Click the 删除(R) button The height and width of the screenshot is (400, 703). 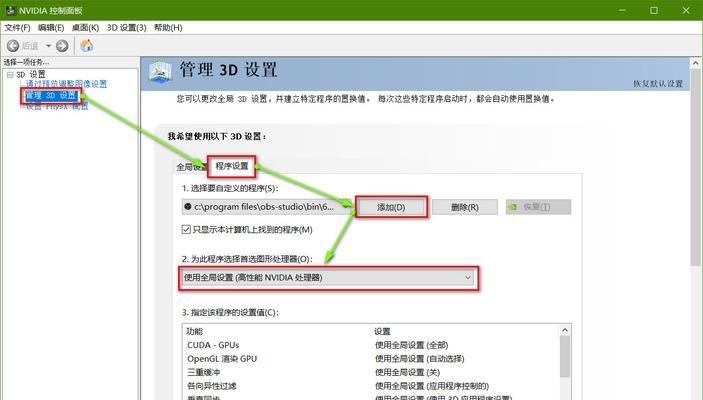464,207
